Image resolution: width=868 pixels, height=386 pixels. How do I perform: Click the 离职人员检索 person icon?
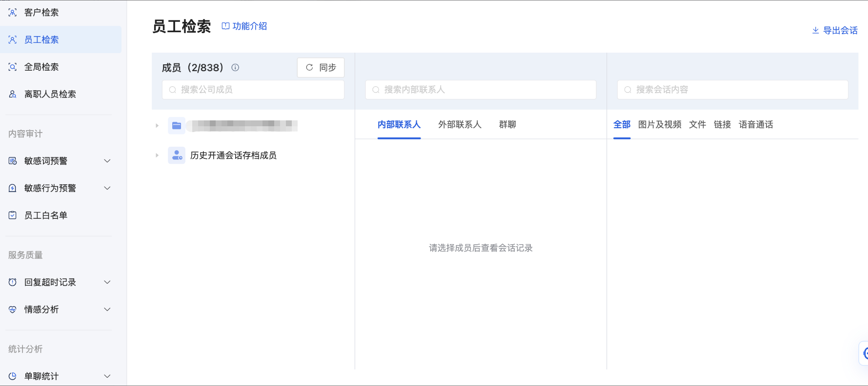tap(13, 95)
